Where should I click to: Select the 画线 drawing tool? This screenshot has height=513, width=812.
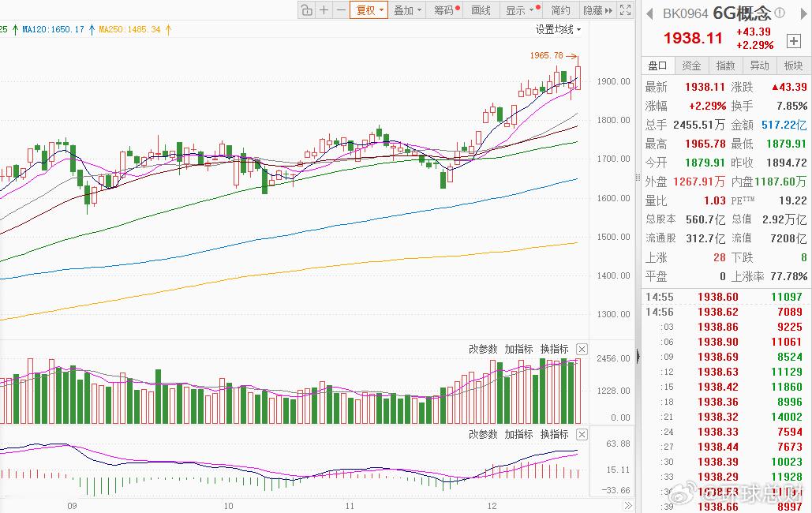[x=481, y=9]
